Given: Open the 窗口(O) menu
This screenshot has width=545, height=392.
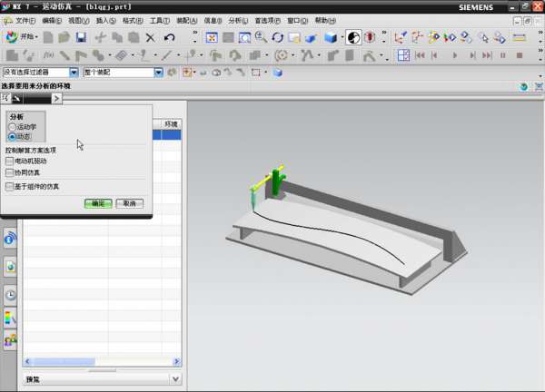Looking at the screenshot, I should click(297, 21).
